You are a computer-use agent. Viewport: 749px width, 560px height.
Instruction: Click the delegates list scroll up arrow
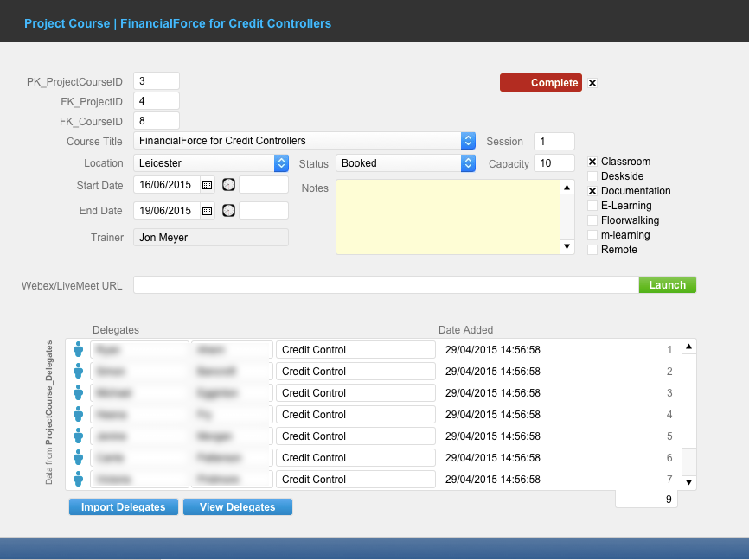point(688,347)
